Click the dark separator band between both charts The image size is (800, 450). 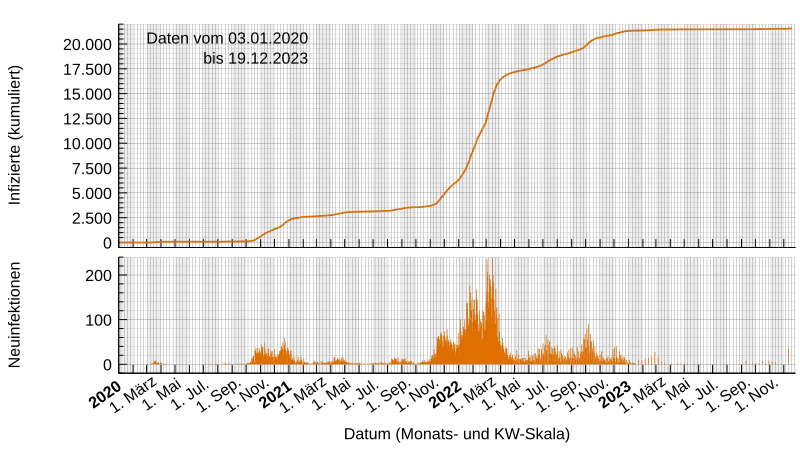click(x=460, y=251)
